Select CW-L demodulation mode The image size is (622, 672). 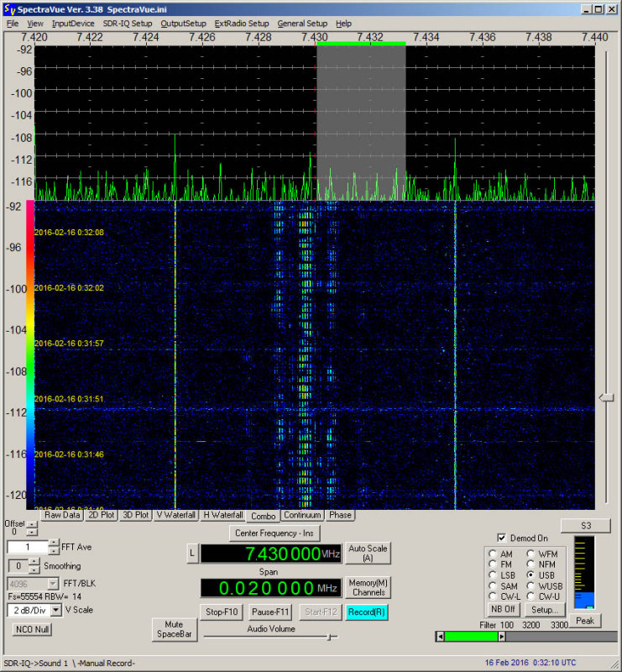492,596
